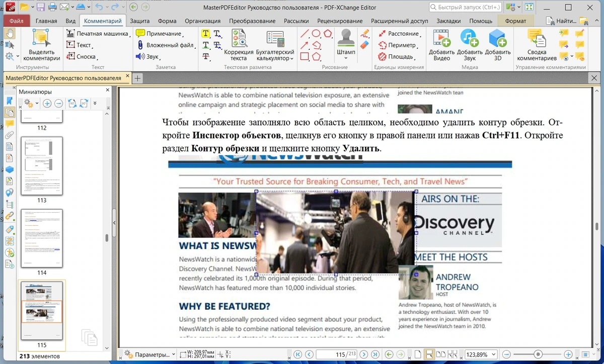Select the Perimeter tool (Периметр)
This screenshot has height=364, width=604.
[397, 45]
